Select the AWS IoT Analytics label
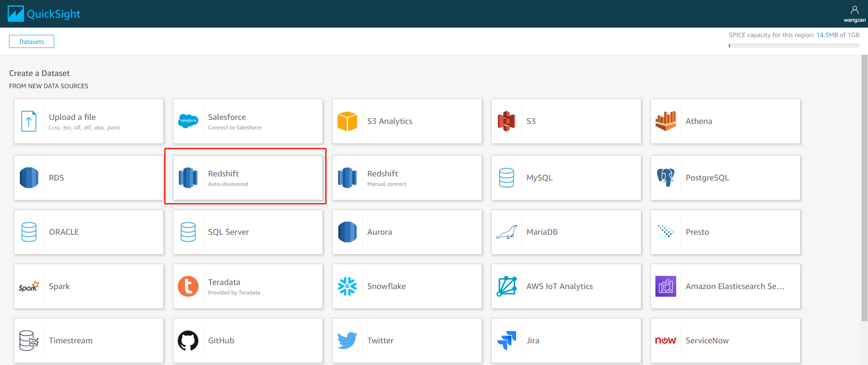This screenshot has height=365, width=868. click(x=560, y=286)
